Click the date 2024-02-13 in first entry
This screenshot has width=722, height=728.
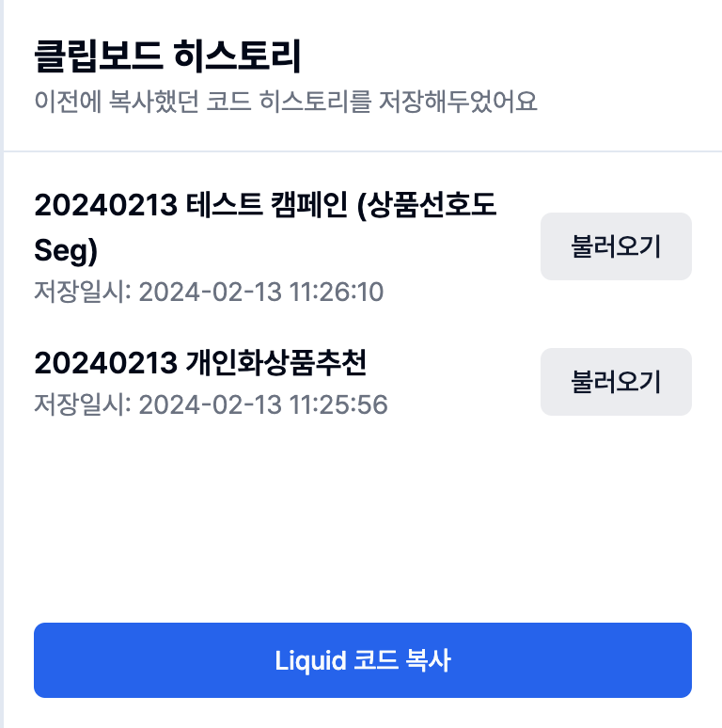tap(210, 293)
